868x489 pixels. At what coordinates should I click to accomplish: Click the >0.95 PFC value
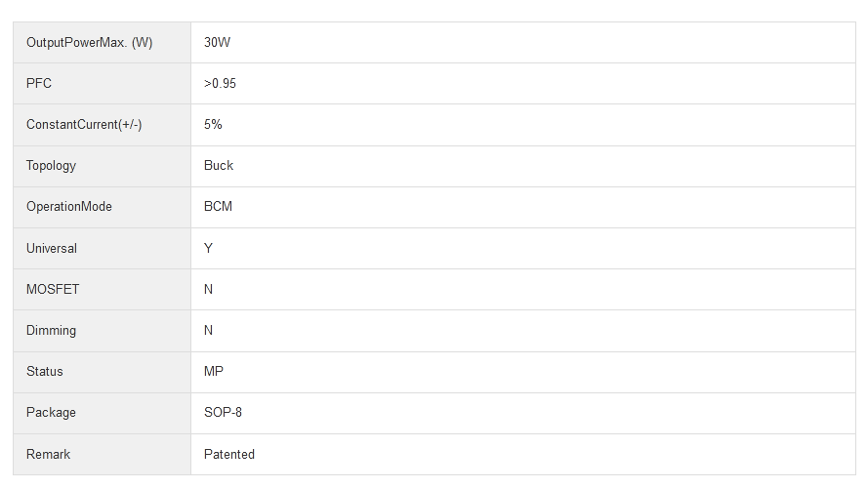point(220,84)
